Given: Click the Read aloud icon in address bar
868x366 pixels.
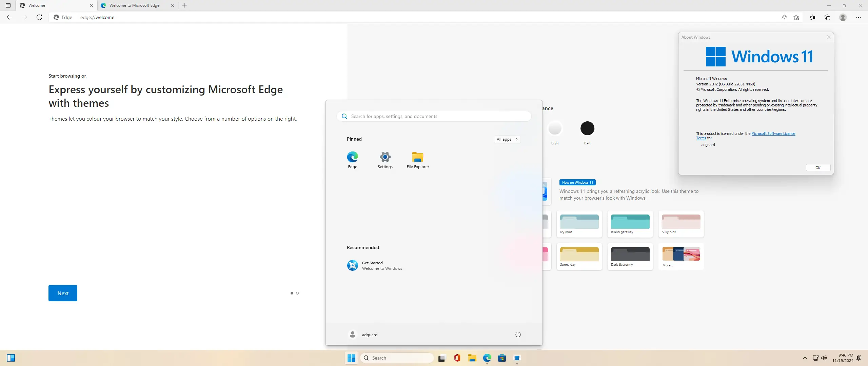Looking at the screenshot, I should (784, 17).
